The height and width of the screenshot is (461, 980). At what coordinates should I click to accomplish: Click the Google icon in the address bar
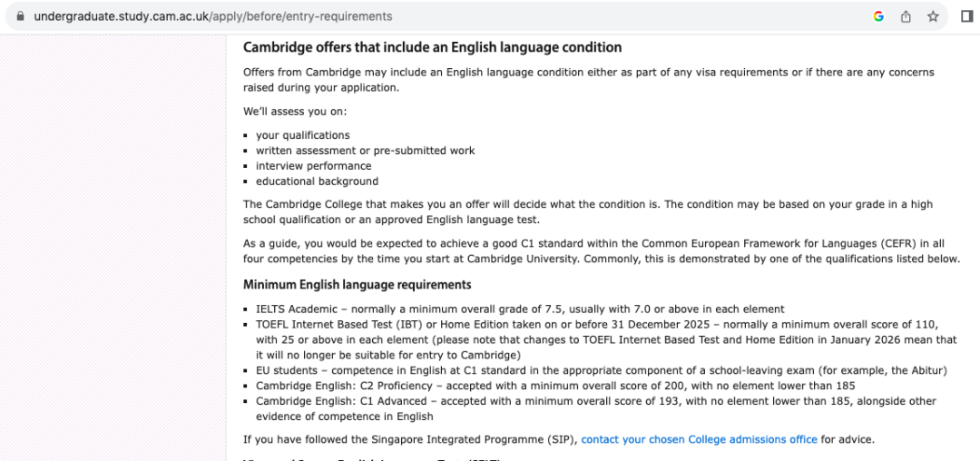click(878, 16)
